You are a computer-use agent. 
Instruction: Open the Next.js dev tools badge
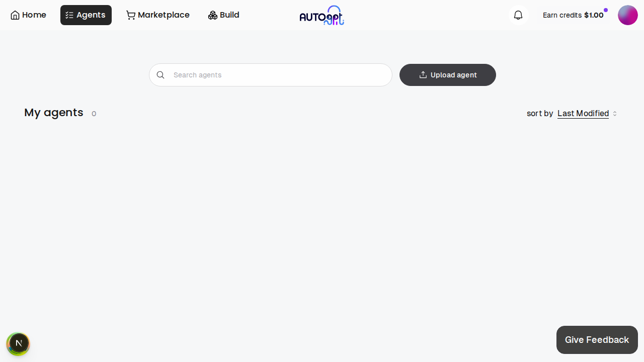point(19,343)
